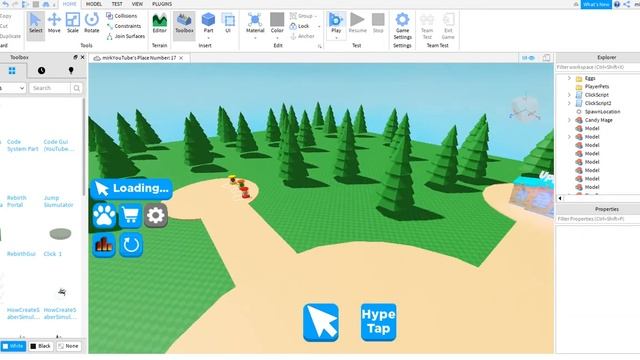Screen dimensions: 640x360
Task: Select White background option in Toolbox
Action: [x=13, y=346]
